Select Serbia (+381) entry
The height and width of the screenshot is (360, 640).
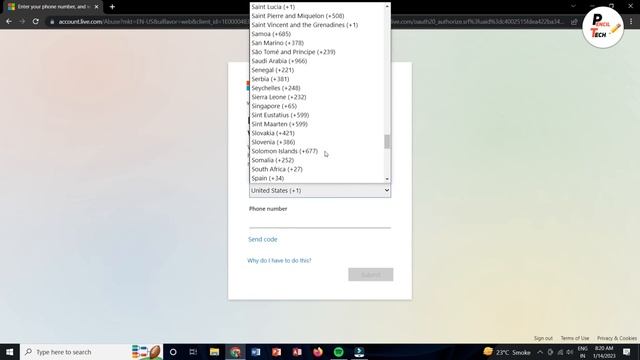tap(317, 79)
